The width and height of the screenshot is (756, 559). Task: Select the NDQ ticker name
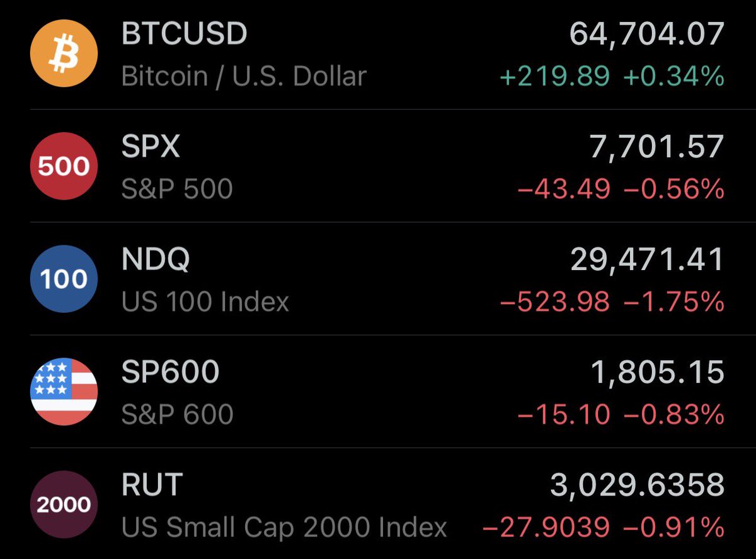(155, 260)
